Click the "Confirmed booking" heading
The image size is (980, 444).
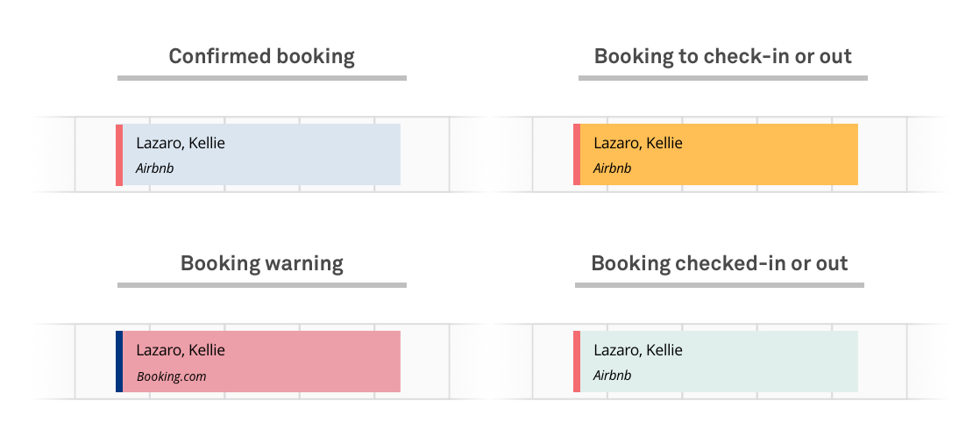[261, 57]
